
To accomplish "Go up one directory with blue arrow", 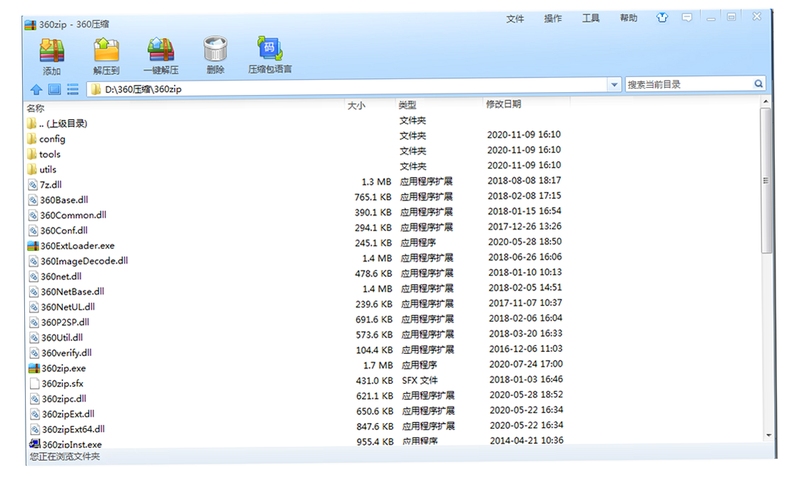I will pyautogui.click(x=36, y=90).
